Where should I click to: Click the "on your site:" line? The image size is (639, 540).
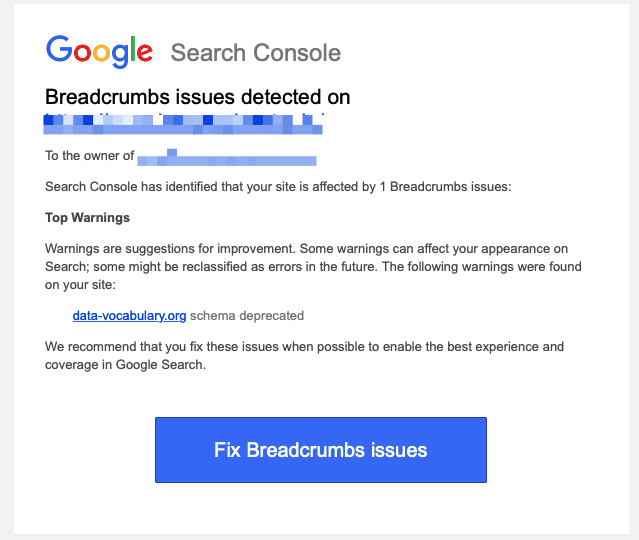point(81,285)
